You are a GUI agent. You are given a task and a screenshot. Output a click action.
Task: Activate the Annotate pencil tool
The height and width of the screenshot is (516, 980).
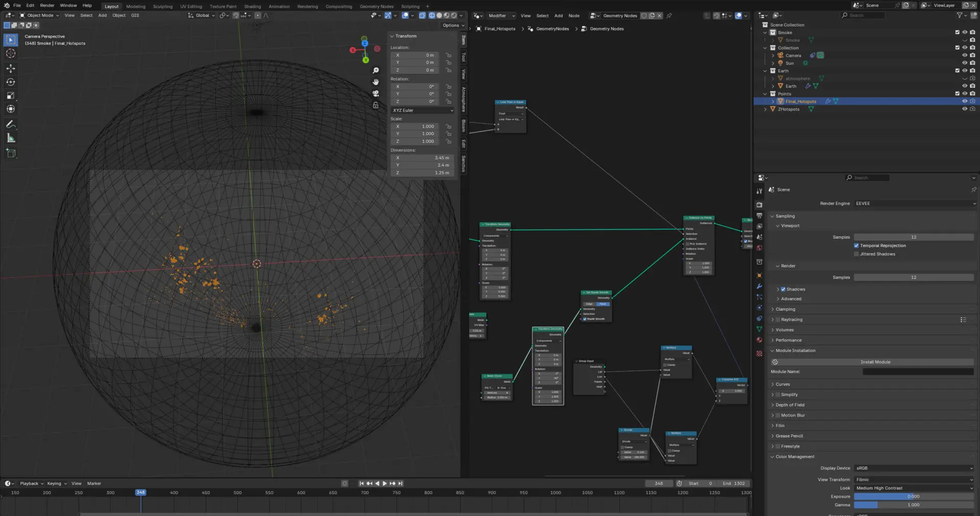(11, 125)
